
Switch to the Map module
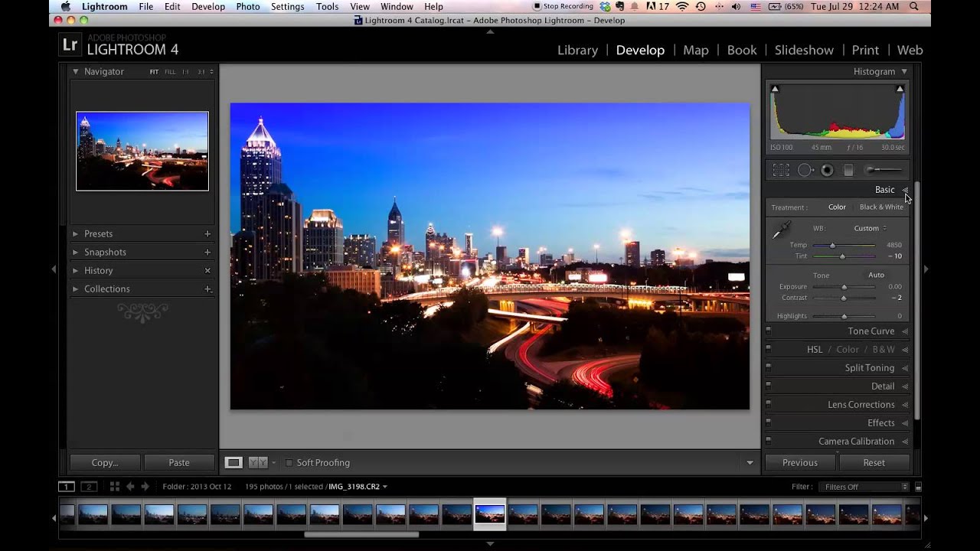pos(695,50)
